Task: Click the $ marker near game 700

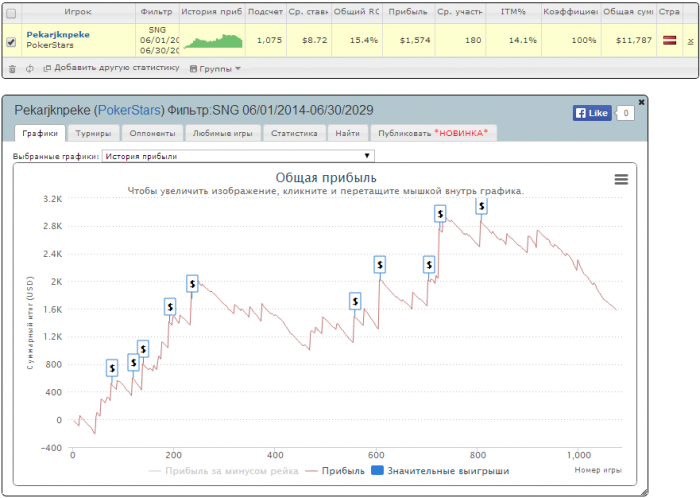Action: [x=429, y=265]
